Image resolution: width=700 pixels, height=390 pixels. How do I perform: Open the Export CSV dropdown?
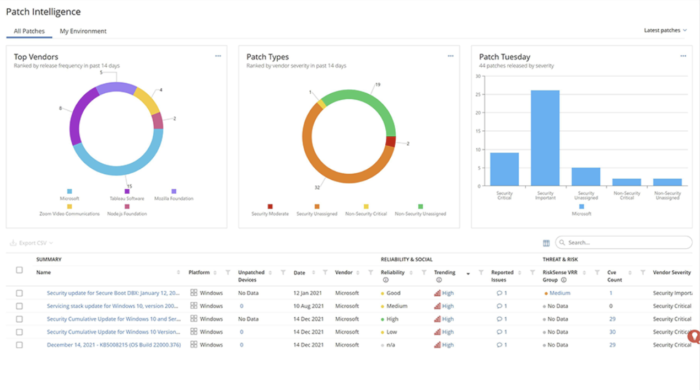(x=32, y=243)
